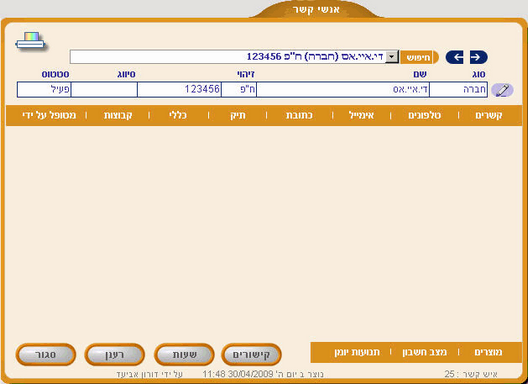Screen dimensions: 528x384
Task: Open the אימייל tab
Action: click(x=361, y=116)
